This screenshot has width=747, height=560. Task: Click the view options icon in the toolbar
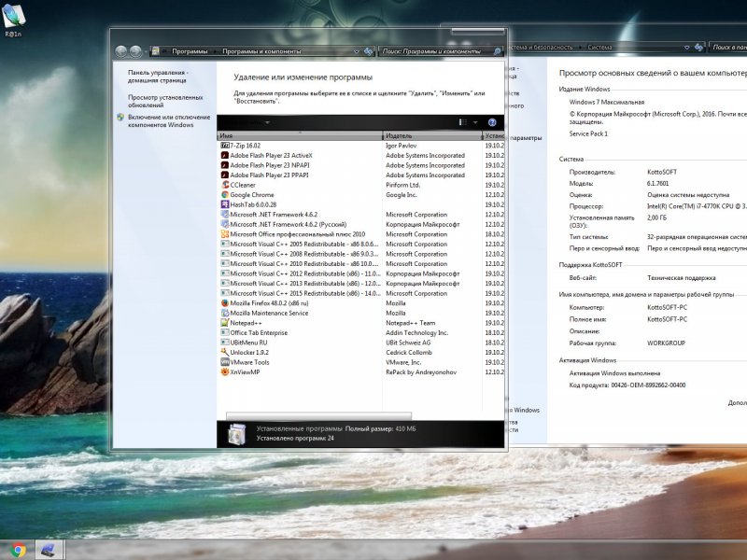pos(462,122)
